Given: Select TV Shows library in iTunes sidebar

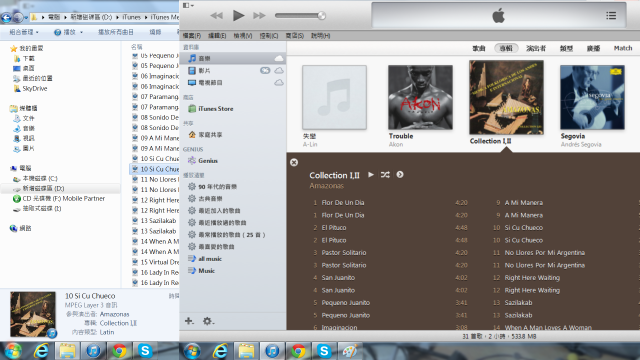Looking at the screenshot, I should point(233,82).
